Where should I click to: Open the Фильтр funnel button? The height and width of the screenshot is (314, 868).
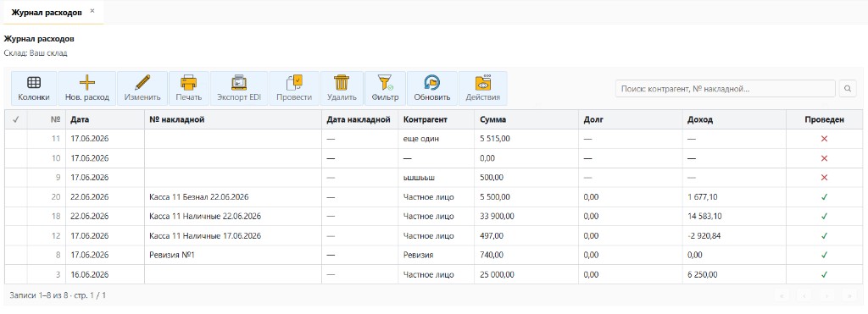(x=386, y=89)
